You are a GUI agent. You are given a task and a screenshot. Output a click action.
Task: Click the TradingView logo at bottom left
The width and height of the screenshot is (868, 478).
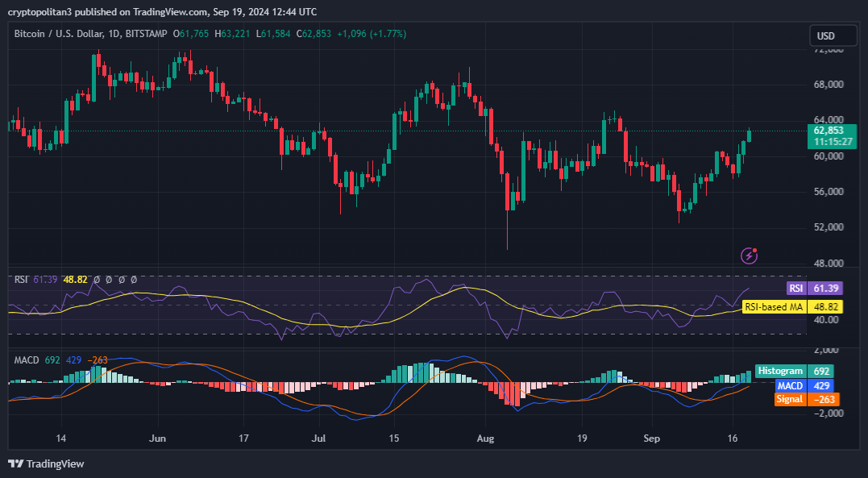pos(46,463)
